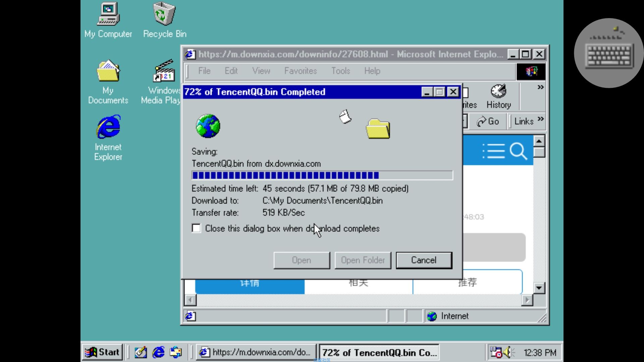Open the Edit menu
This screenshot has height=362, width=644.
click(x=231, y=71)
